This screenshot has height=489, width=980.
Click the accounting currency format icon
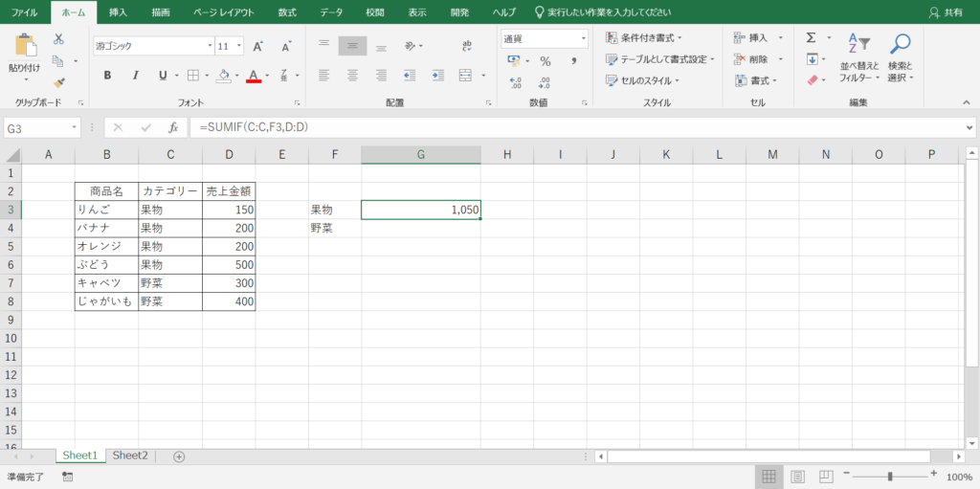click(514, 60)
